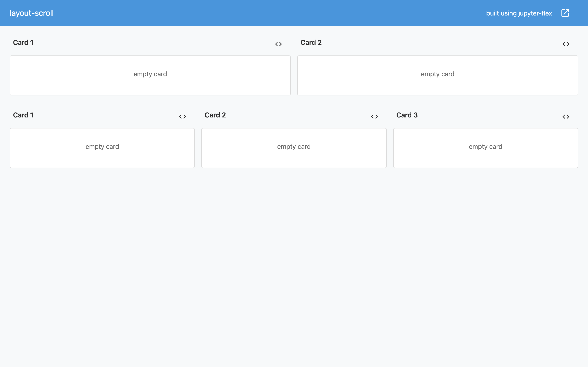Show source code for top-row Card 2
Image resolution: width=588 pixels, height=367 pixels.
coord(566,44)
